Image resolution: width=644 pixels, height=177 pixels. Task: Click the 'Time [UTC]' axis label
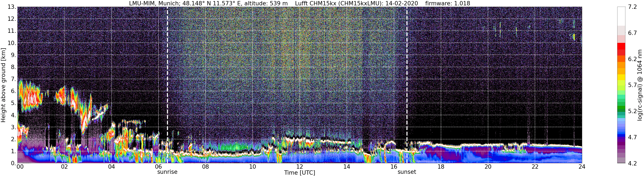[299, 173]
